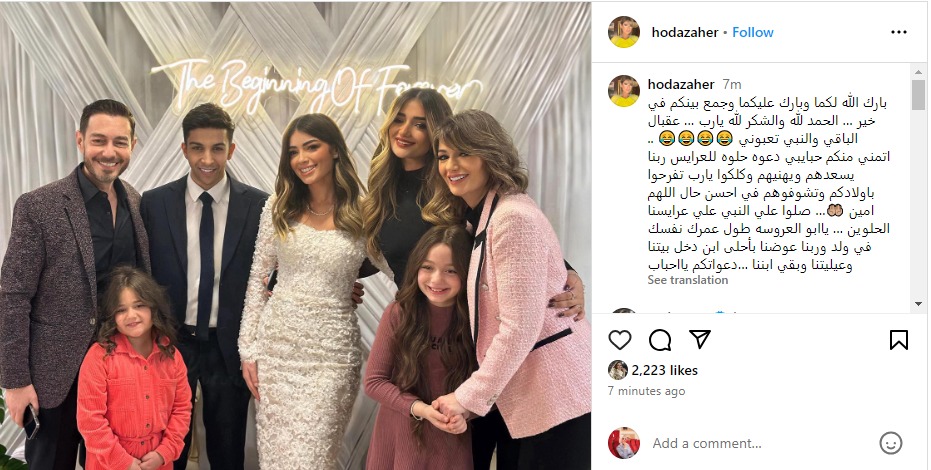Click the comments scrollbar thumb
This screenshot has width=931, height=470.
(919, 95)
